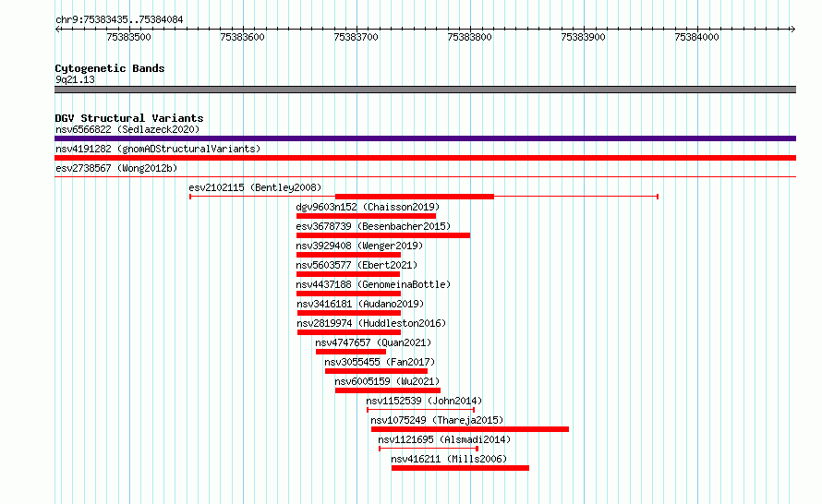Viewport: 822px width, 504px height.
Task: Click nsv3416181 (Audano2019) label
Action: [x=361, y=304]
